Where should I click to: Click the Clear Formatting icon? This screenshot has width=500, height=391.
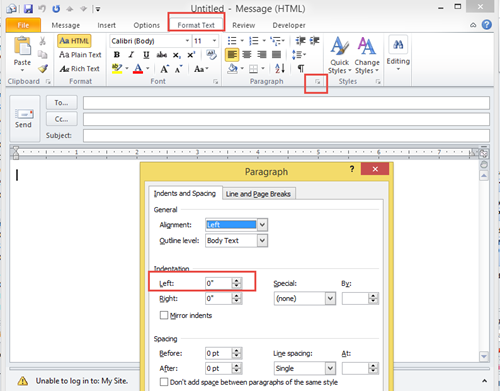(x=211, y=55)
